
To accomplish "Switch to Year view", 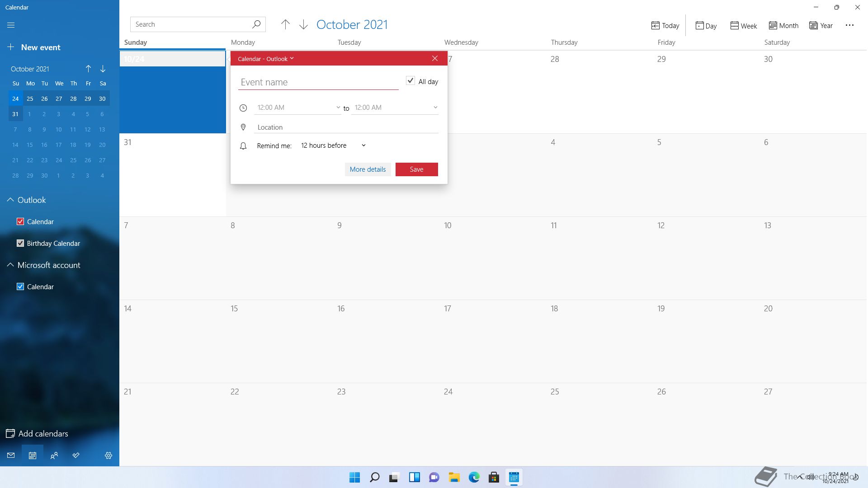I will 821,25.
